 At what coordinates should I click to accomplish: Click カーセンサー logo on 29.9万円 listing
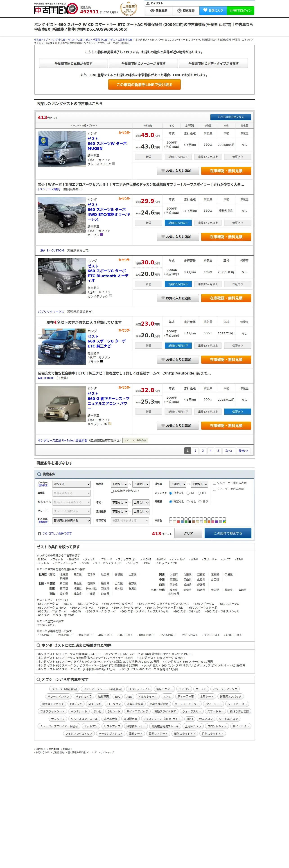124,199
